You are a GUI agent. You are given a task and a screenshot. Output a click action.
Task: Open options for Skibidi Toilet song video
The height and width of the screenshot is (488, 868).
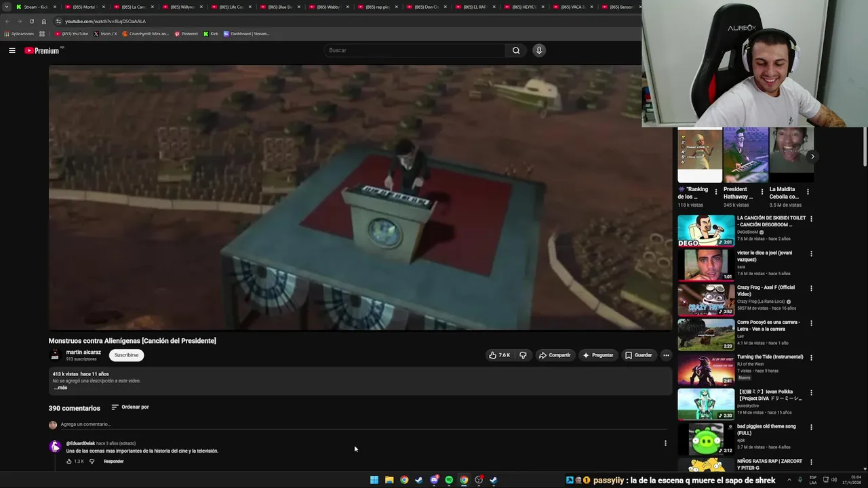[x=811, y=219]
